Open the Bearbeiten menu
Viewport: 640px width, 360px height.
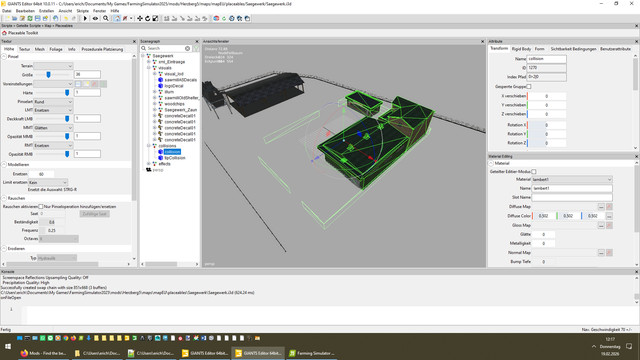click(25, 11)
